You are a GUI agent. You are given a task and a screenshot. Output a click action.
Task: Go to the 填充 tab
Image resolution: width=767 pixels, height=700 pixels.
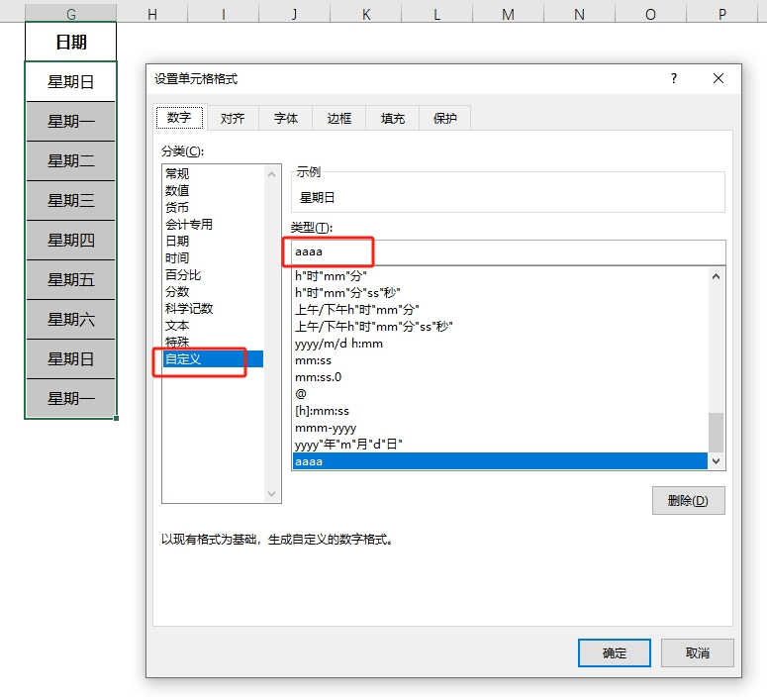click(393, 118)
